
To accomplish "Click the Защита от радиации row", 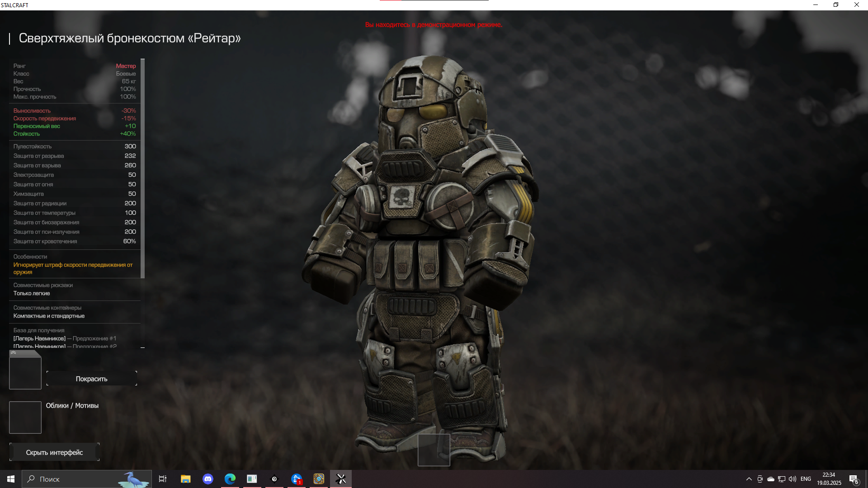I will [75, 203].
